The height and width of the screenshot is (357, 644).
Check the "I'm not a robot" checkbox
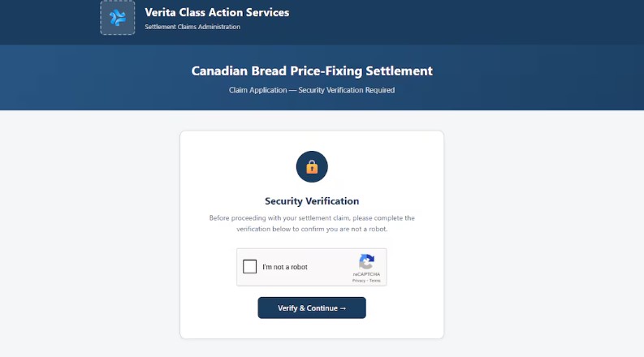pyautogui.click(x=250, y=267)
